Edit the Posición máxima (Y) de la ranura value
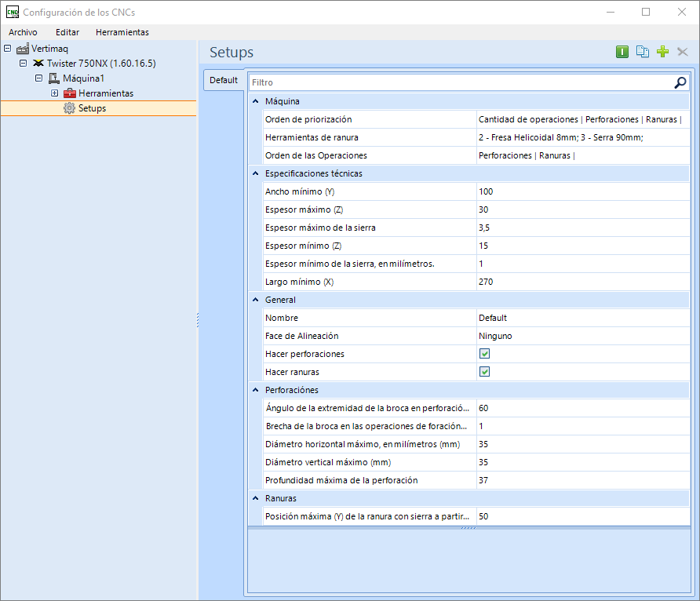This screenshot has height=601, width=700. [x=583, y=516]
